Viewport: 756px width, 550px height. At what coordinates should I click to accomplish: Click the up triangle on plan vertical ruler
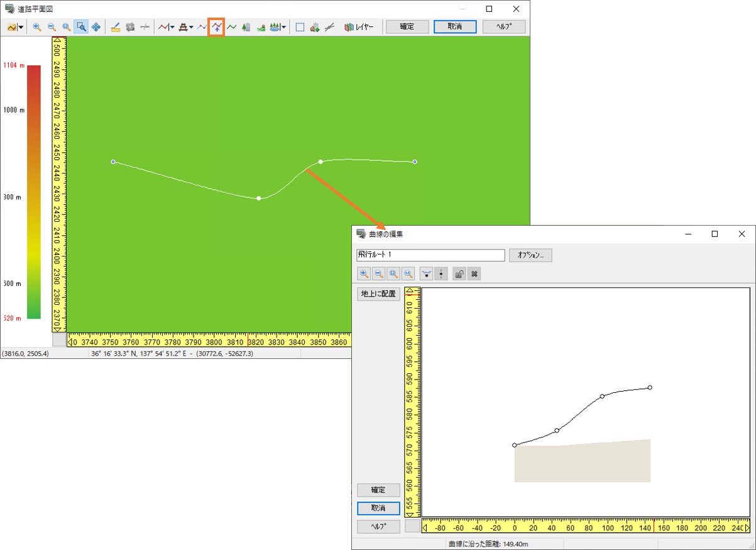click(57, 41)
